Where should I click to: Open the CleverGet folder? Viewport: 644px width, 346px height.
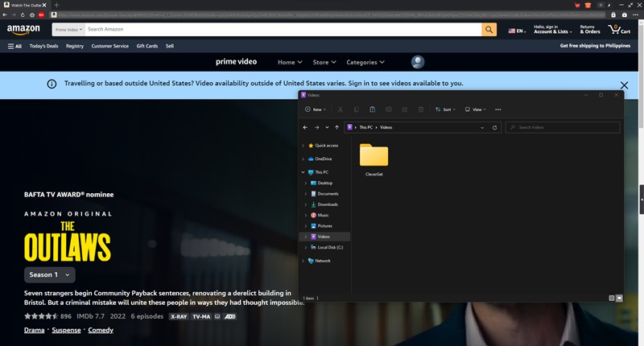(x=374, y=159)
